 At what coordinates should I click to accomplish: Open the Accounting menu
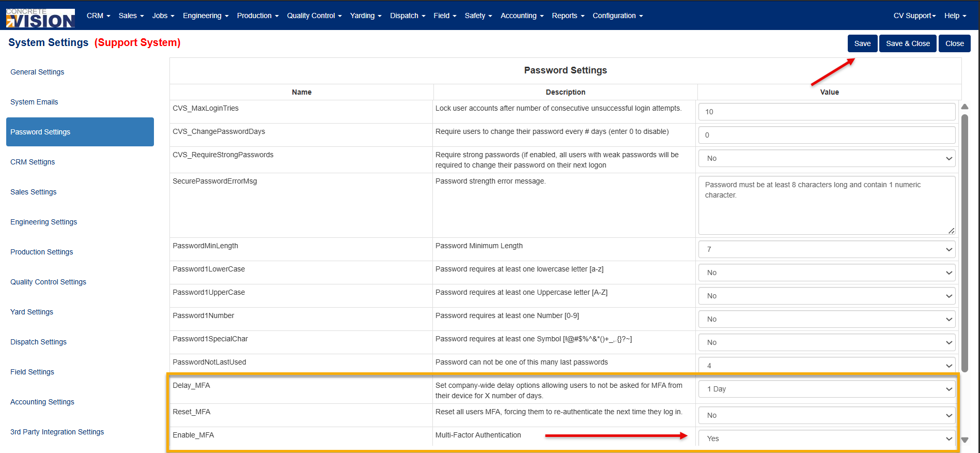[x=522, y=16]
